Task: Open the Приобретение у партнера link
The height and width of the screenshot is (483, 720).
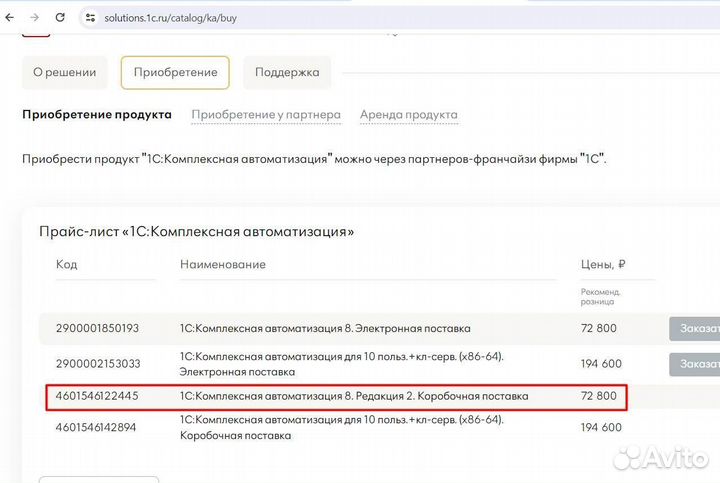Action: (266, 115)
